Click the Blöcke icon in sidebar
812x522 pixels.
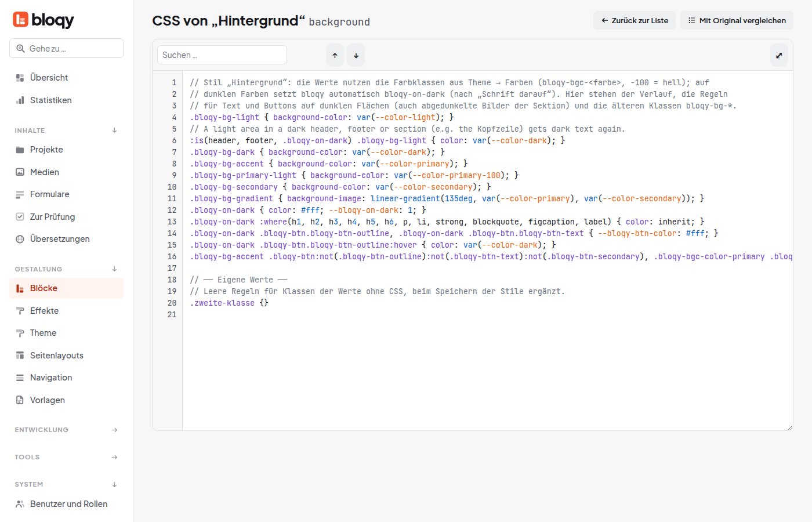20,288
